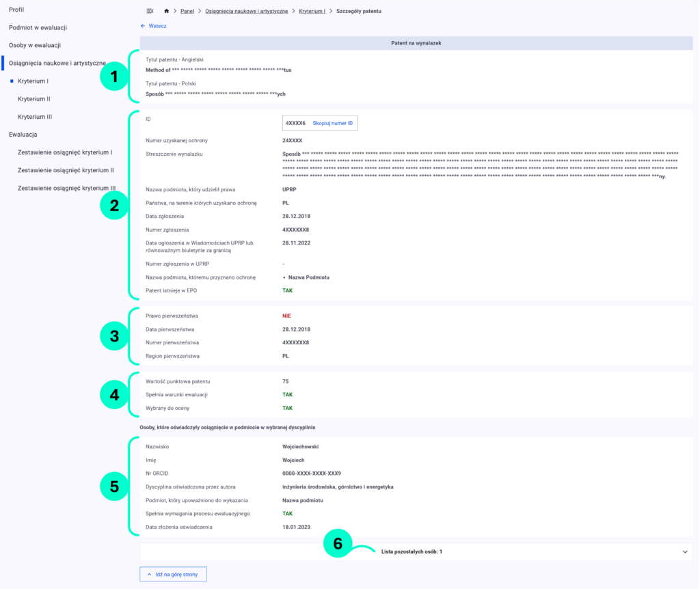Open Panel breadcrumb link
This screenshot has width=700, height=589.
click(x=187, y=12)
